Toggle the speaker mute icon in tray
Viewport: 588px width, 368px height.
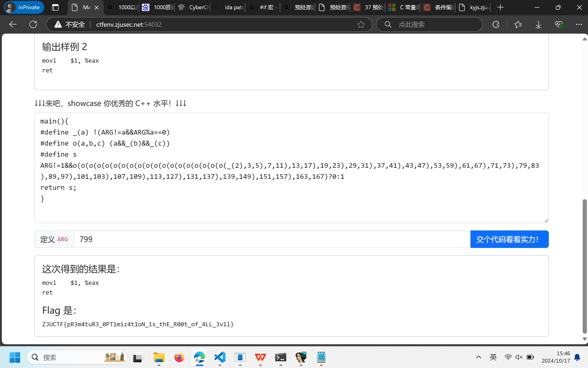coord(519,357)
